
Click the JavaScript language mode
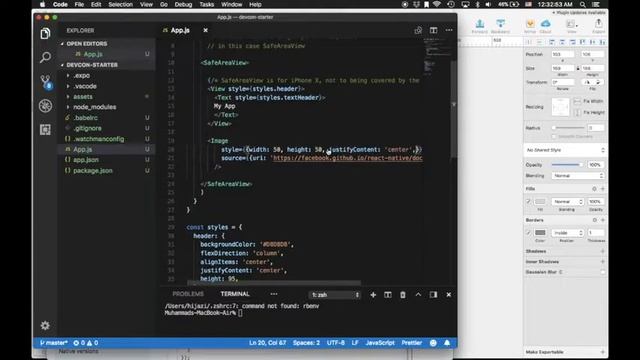(380, 343)
